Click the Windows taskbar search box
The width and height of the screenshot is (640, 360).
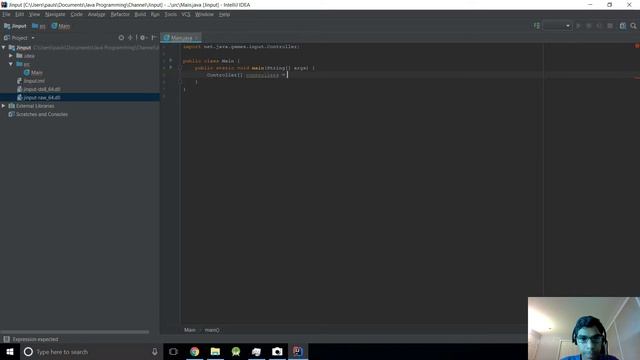point(91,352)
